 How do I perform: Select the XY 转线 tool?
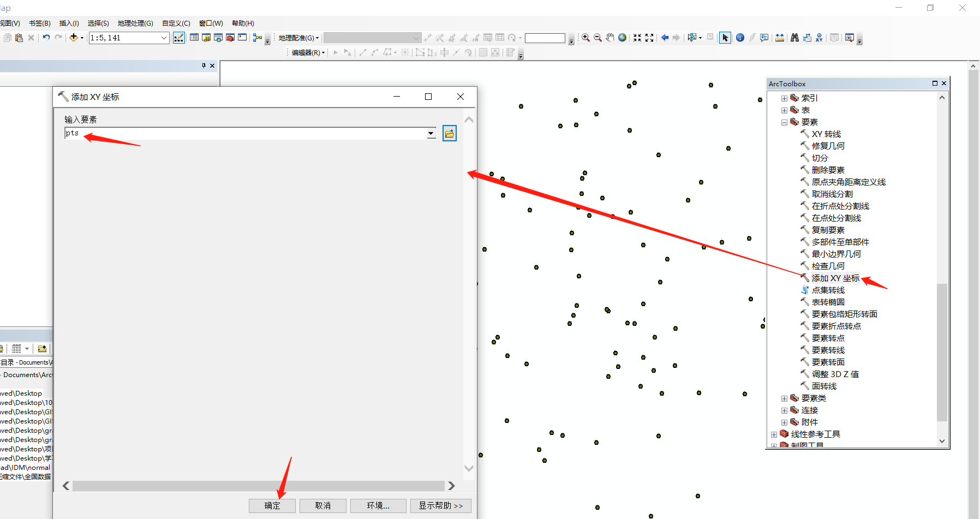(826, 134)
